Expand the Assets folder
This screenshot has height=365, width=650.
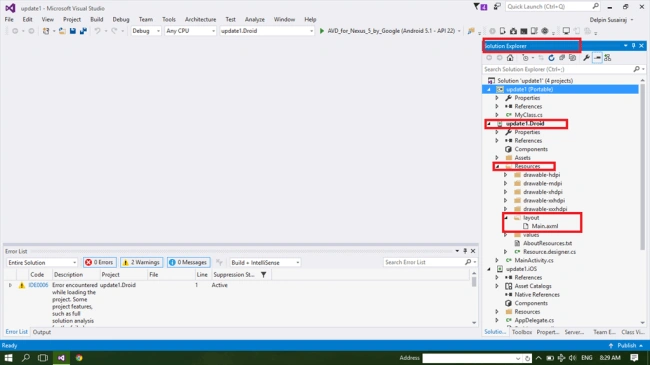coord(497,158)
